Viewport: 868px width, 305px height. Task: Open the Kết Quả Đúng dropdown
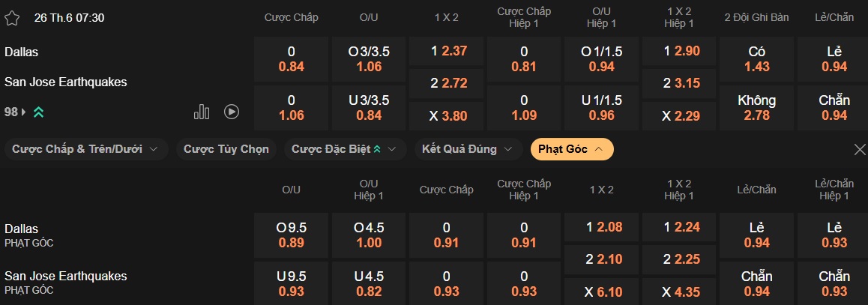pyautogui.click(x=468, y=149)
